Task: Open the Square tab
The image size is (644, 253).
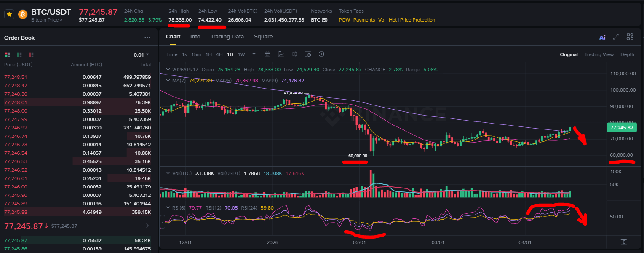Action: click(x=263, y=37)
